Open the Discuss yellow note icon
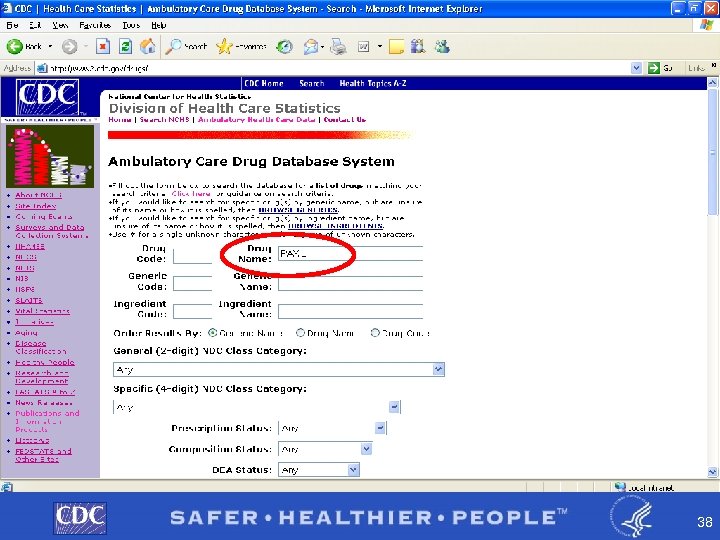 (x=396, y=46)
